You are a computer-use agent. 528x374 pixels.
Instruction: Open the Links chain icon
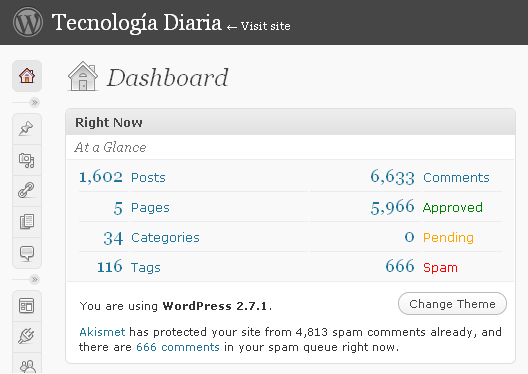[27, 191]
